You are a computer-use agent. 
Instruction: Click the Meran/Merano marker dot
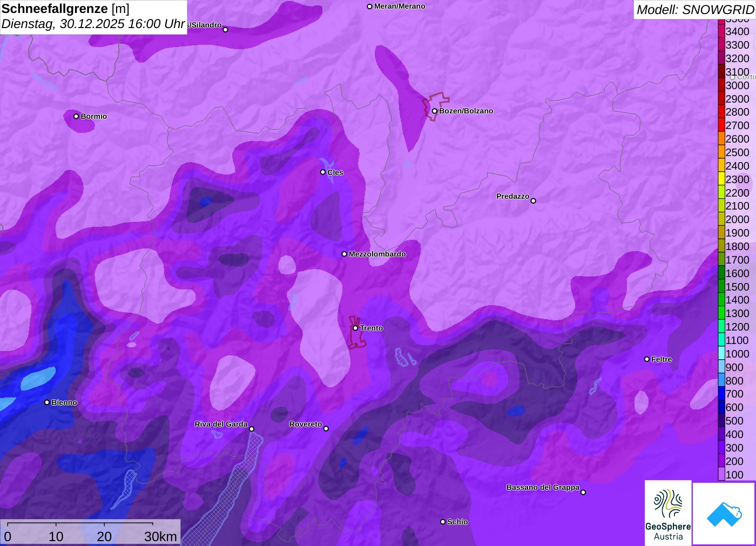point(369,6)
